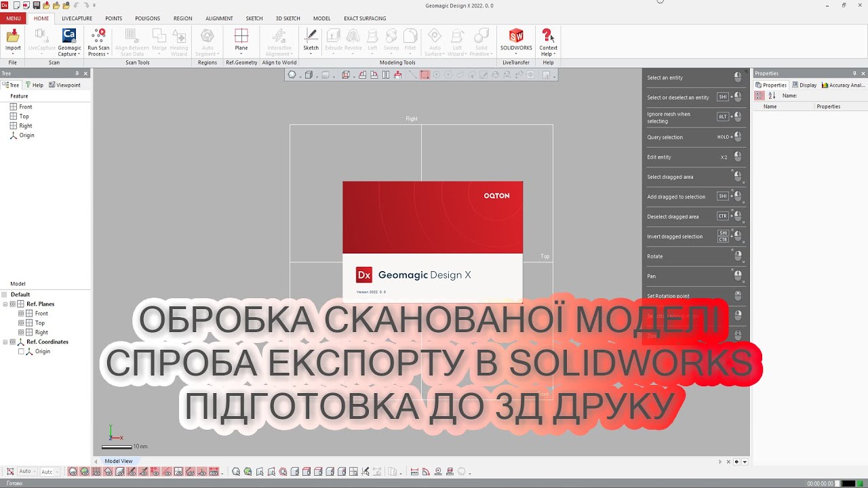Switch to the 3D SKETCH ribbon tab
The height and width of the screenshot is (488, 868).
point(288,18)
